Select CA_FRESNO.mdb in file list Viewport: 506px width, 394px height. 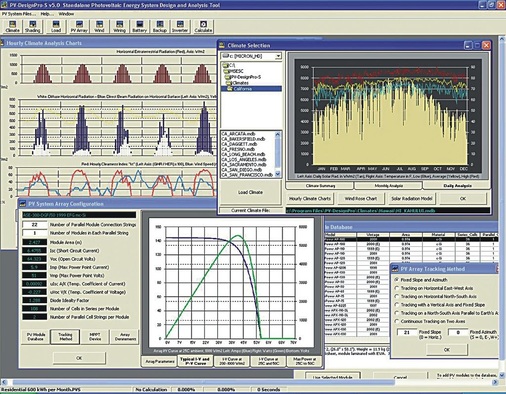(238, 149)
